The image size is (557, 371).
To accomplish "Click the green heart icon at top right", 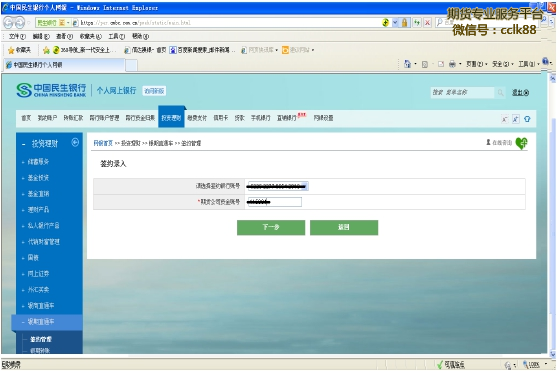I will point(521,143).
